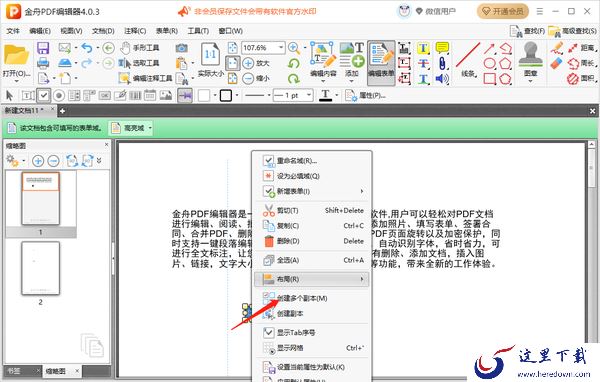Open the File (文件) menu

(13, 31)
